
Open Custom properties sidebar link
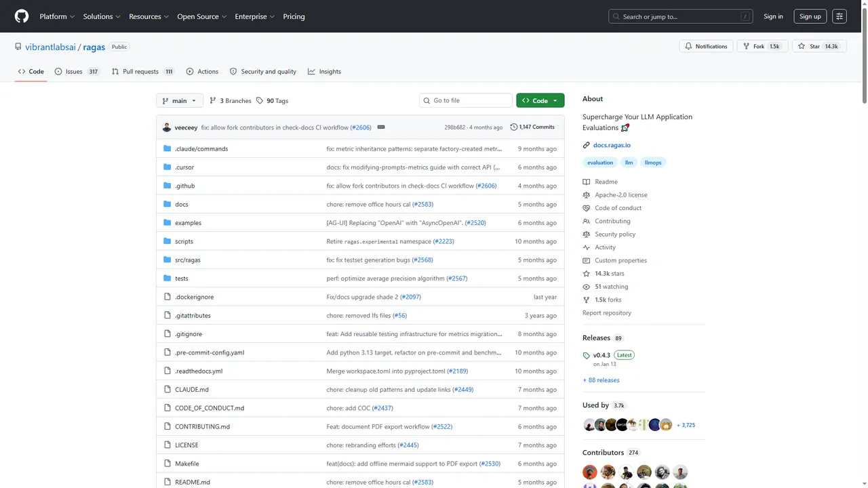tap(621, 260)
